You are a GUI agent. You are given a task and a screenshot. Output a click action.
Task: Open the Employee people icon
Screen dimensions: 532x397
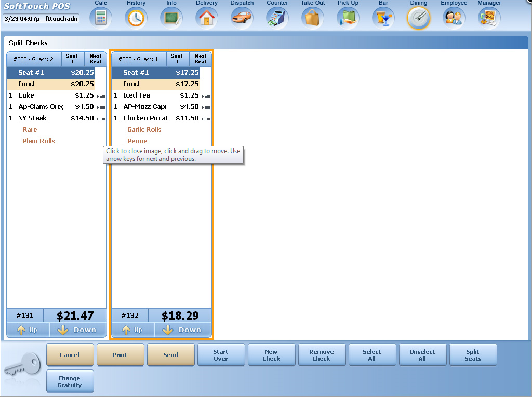[x=454, y=18]
